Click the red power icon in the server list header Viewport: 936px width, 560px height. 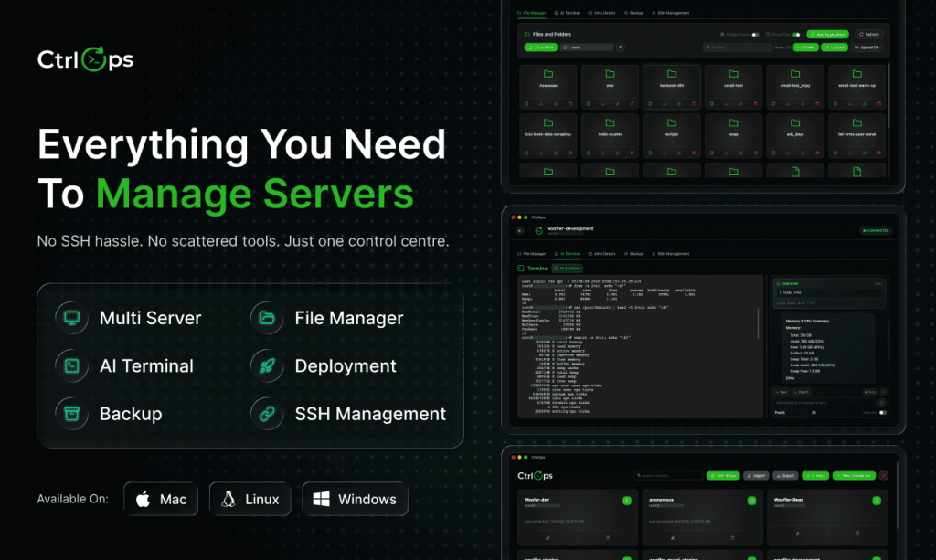point(884,475)
